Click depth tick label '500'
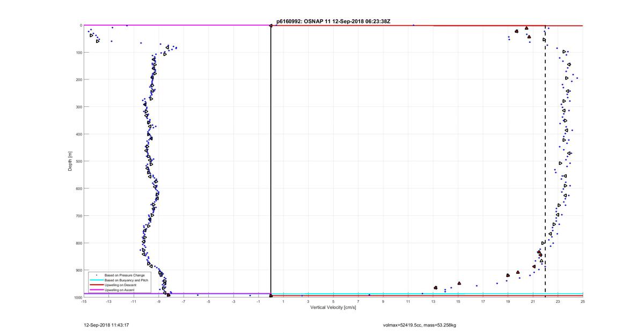This screenshot has height=334, width=644. (79, 161)
